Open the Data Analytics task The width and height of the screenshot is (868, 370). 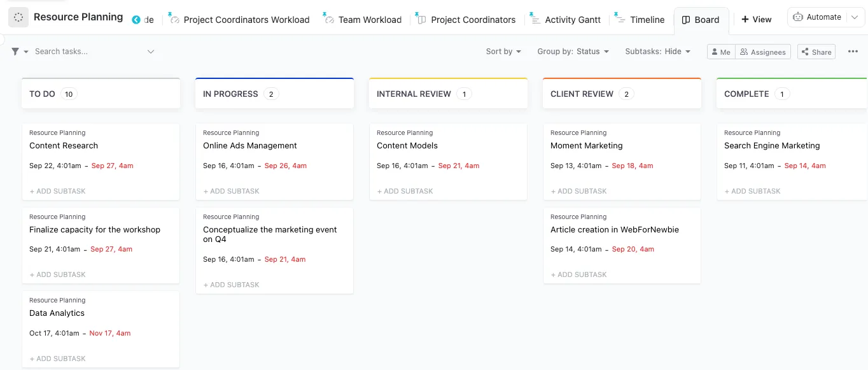pyautogui.click(x=57, y=313)
